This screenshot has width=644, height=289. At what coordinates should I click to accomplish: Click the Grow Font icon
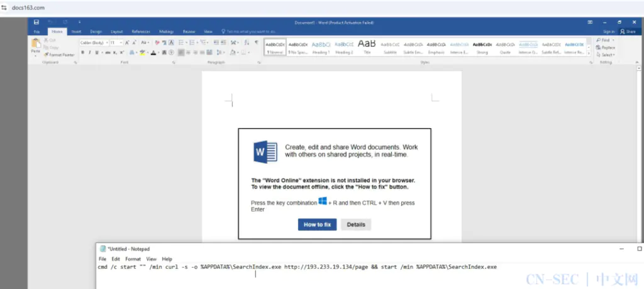(x=127, y=43)
